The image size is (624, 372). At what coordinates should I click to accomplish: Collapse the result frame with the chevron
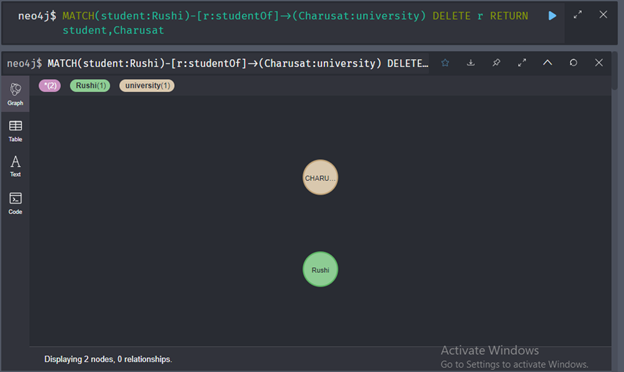click(x=548, y=62)
